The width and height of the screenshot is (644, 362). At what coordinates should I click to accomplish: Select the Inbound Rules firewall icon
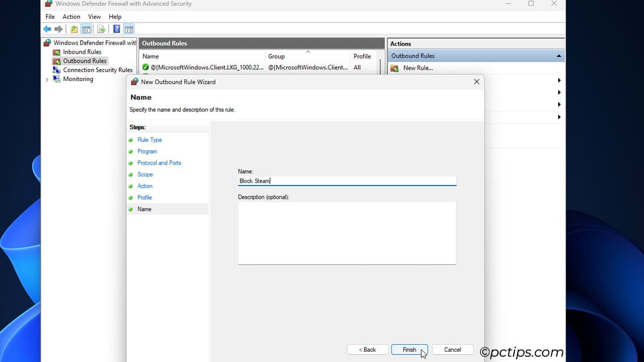57,51
